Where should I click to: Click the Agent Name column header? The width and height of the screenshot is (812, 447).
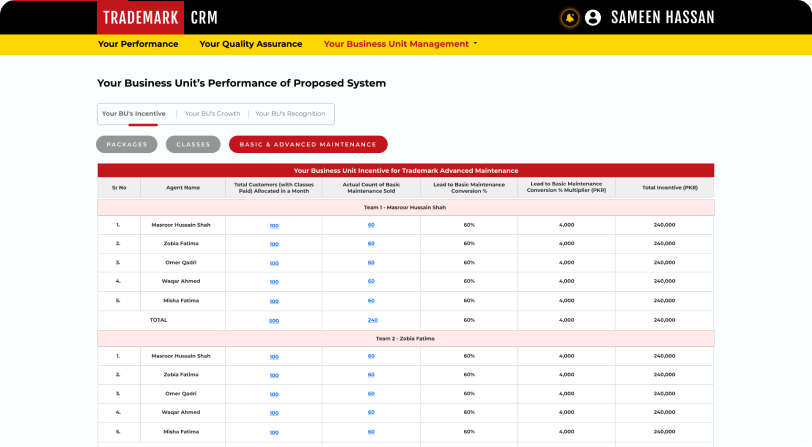[182, 187]
